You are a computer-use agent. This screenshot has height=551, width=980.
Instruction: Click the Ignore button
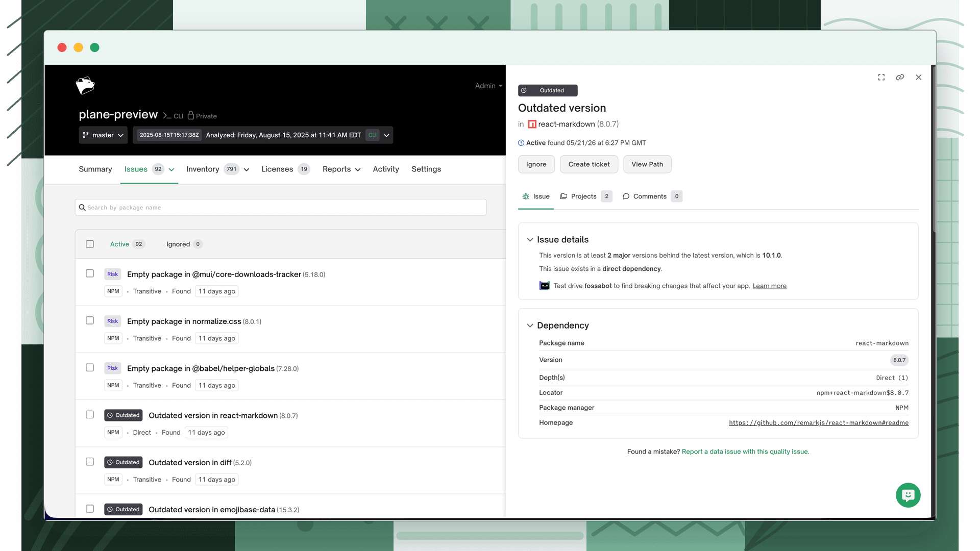[536, 164]
